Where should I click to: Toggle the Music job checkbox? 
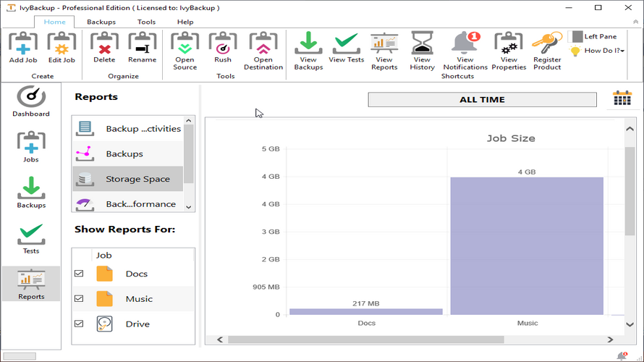coord(79,298)
